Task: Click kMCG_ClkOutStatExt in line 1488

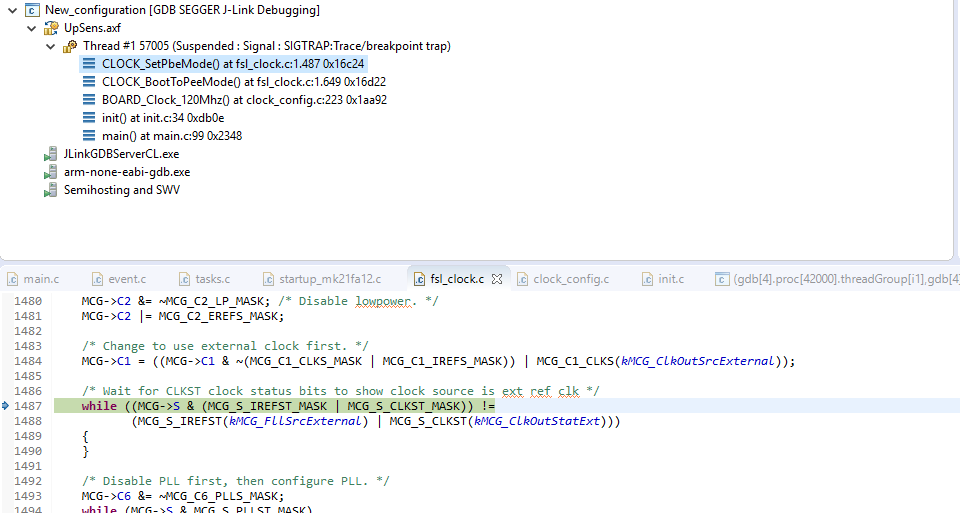Action: (537, 421)
